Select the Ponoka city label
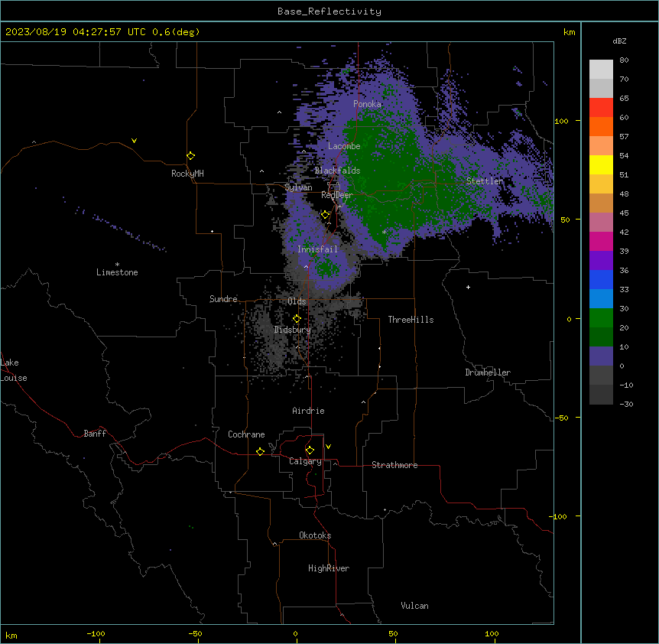Viewport: 659px width, 644px height. (367, 104)
